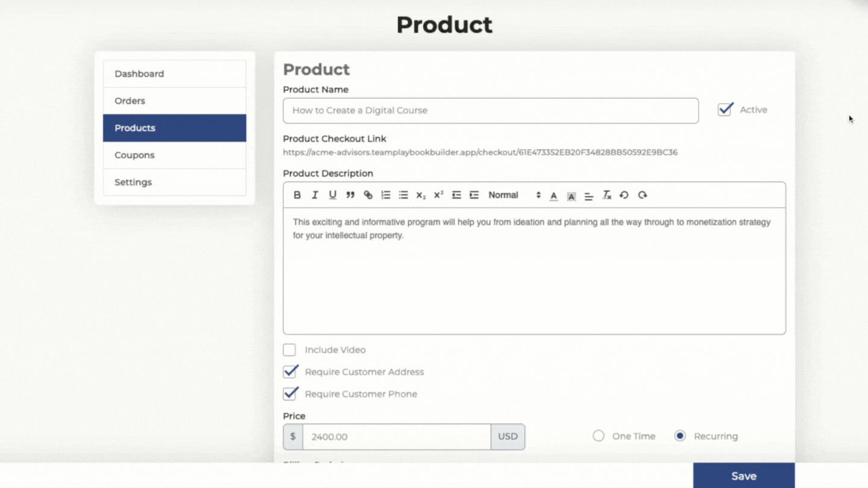Toggle bold formatting in description editor

[297, 195]
